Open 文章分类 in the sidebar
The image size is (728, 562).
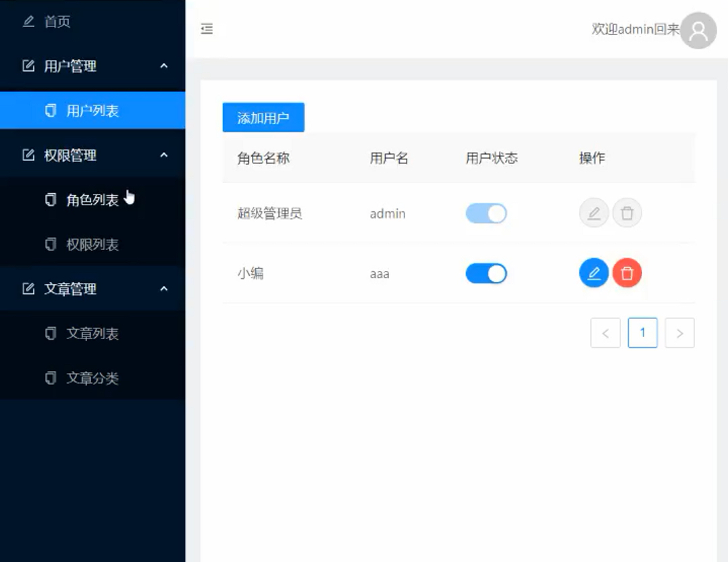point(93,378)
